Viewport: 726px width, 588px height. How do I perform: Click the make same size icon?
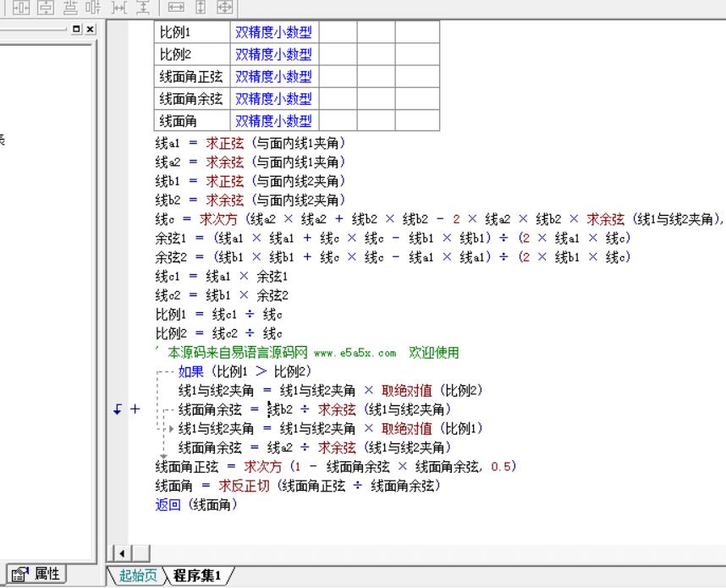pos(223,7)
